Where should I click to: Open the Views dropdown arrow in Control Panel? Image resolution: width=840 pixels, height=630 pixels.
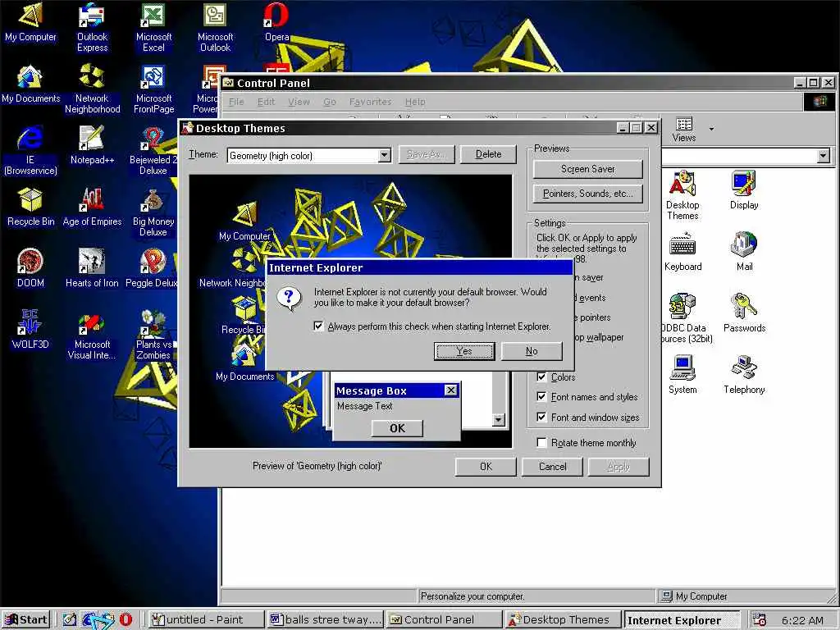(711, 129)
